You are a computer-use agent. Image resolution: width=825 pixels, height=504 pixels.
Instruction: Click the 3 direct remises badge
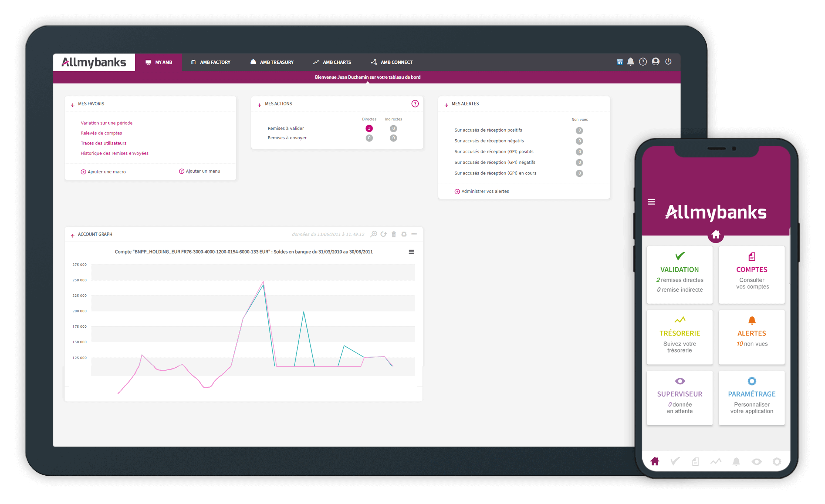[x=369, y=128]
